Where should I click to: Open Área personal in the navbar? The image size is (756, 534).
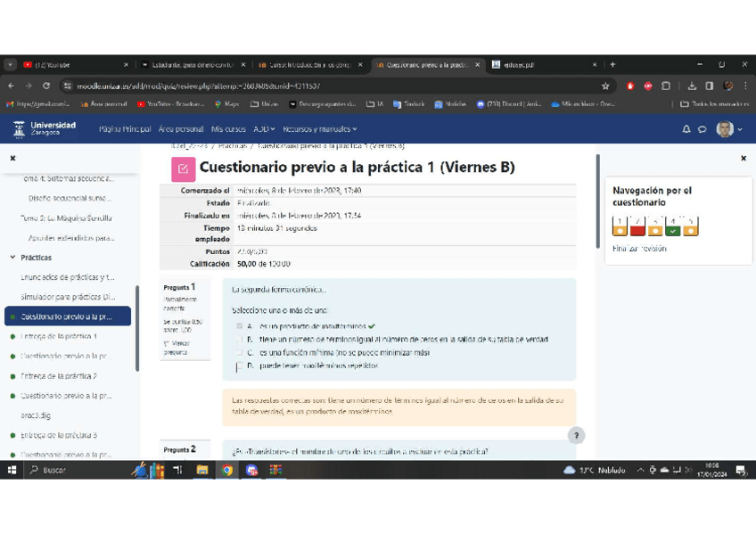181,129
